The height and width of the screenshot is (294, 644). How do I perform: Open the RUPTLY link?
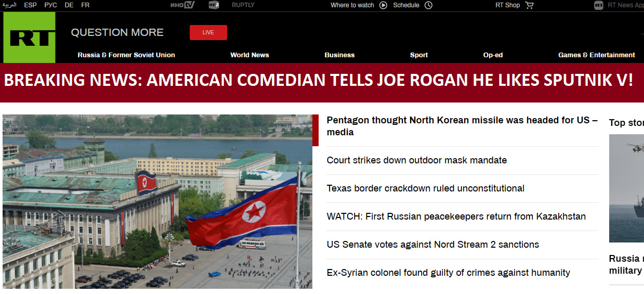[243, 5]
